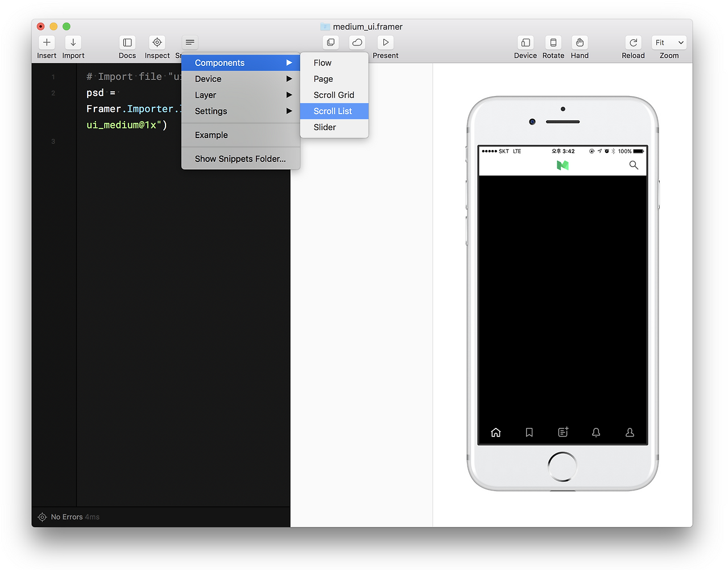Viewport: 728px width, 570px height.
Task: Click the Insert plus icon in toolbar
Action: pos(47,43)
